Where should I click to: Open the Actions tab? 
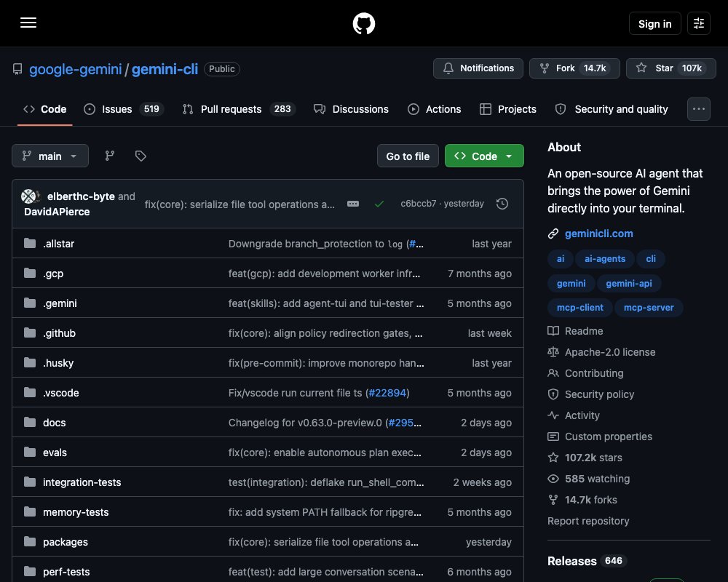[x=434, y=109]
